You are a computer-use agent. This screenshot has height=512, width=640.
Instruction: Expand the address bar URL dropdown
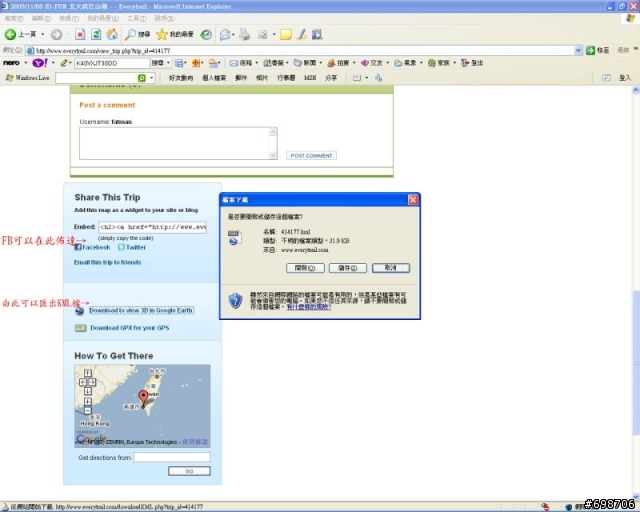tap(578, 50)
